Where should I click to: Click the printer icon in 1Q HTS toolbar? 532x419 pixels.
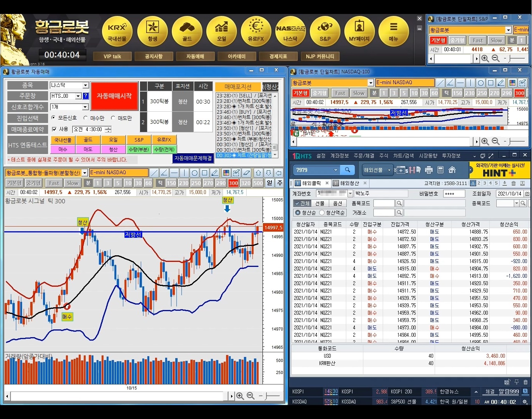428,170
